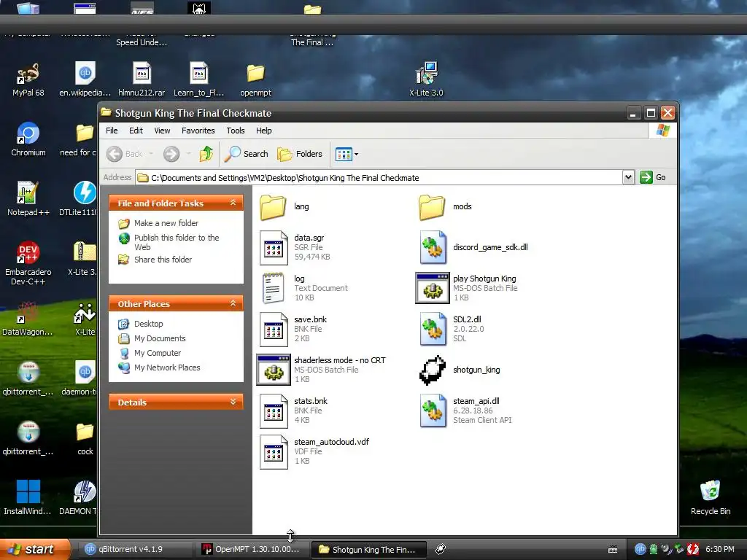
Task: Open the address bar dropdown arrow
Action: click(x=628, y=178)
